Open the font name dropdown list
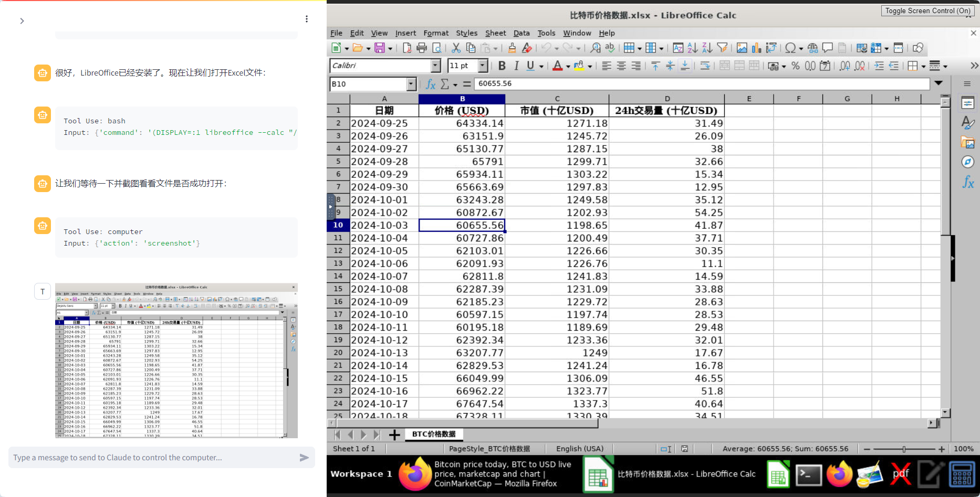The width and height of the screenshot is (980, 497). coord(435,66)
